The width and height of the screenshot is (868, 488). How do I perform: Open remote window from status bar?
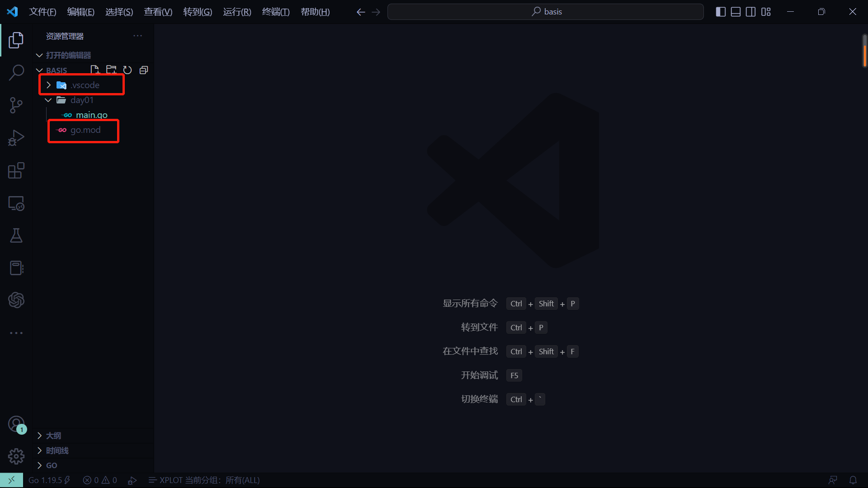point(11,480)
